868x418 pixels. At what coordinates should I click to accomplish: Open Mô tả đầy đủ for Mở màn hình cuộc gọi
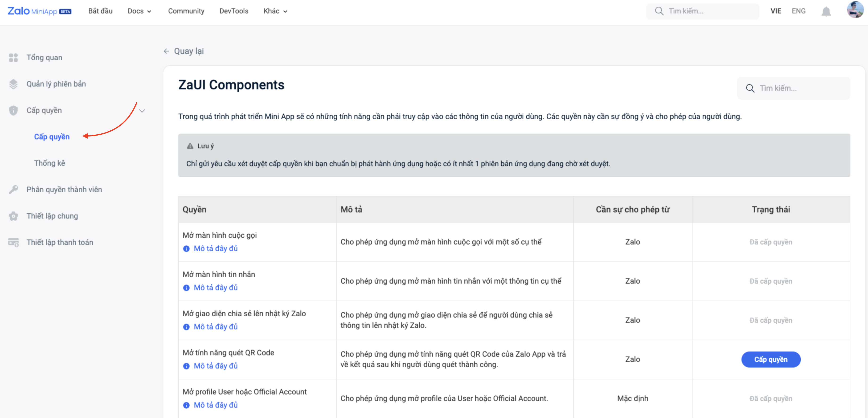[x=215, y=248]
